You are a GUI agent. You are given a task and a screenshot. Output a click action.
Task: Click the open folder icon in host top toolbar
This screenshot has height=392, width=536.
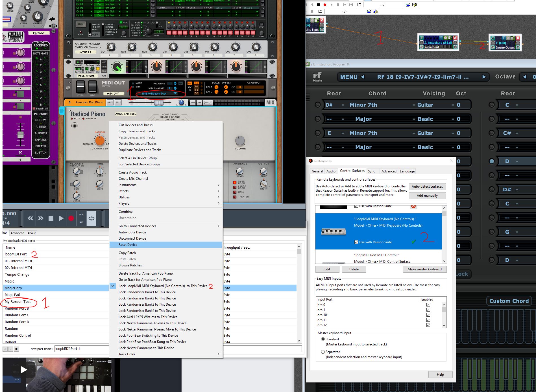click(x=408, y=5)
